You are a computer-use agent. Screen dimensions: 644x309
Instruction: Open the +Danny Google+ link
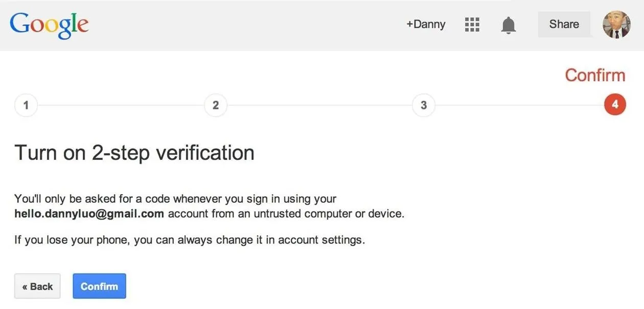pyautogui.click(x=426, y=24)
